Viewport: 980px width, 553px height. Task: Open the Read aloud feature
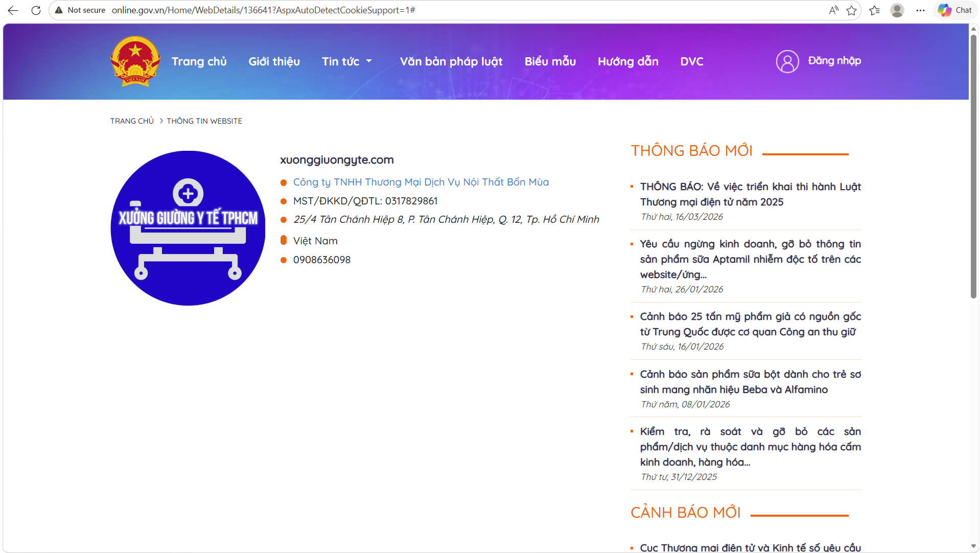click(833, 10)
